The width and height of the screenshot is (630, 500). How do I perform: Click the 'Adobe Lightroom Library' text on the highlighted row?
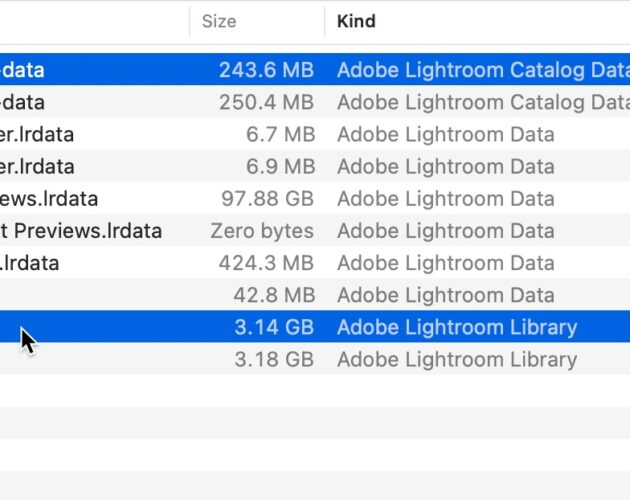tap(457, 327)
